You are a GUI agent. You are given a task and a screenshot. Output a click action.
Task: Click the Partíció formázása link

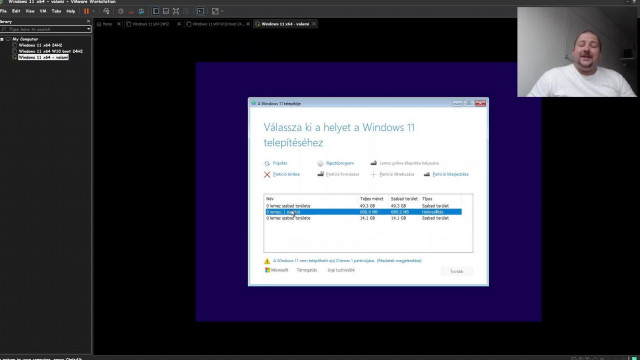342,174
